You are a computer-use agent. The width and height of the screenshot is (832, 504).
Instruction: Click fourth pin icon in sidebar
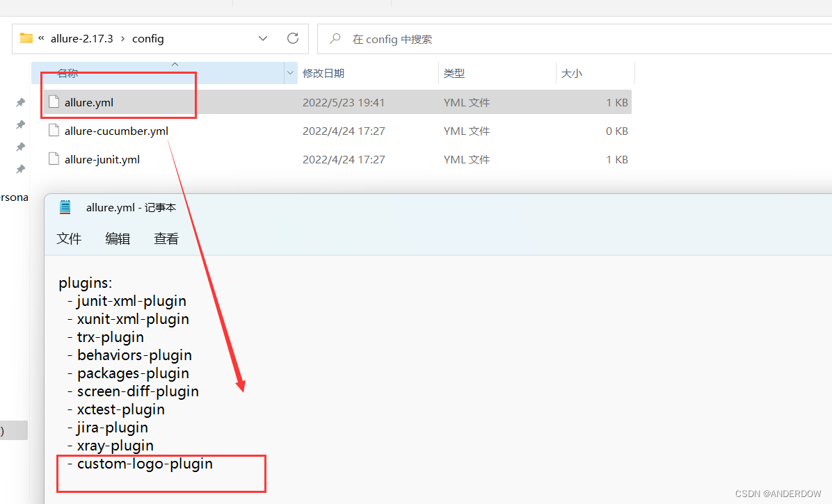click(20, 169)
